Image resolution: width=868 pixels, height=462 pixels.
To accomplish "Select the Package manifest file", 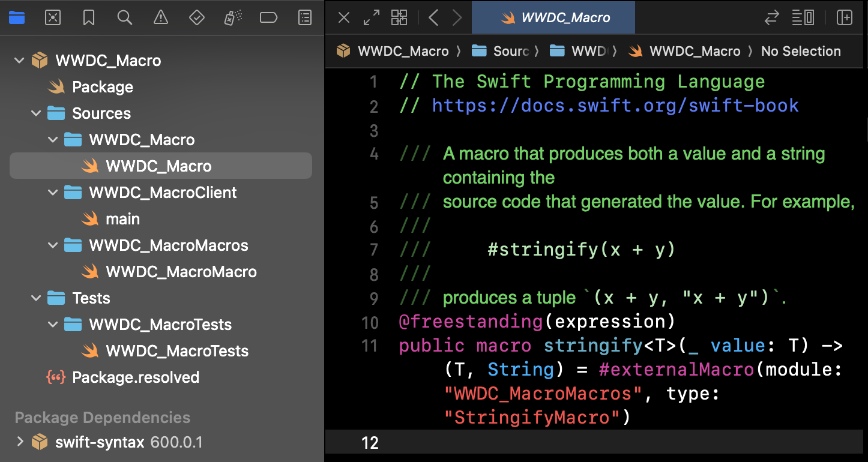I will click(161, 87).
